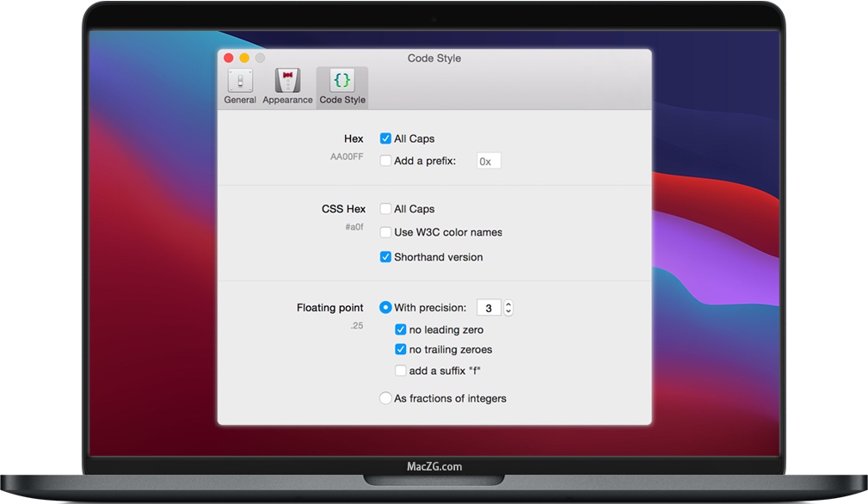Image resolution: width=868 pixels, height=504 pixels.
Task: Select the Code Style toolbar icon
Action: (x=342, y=86)
